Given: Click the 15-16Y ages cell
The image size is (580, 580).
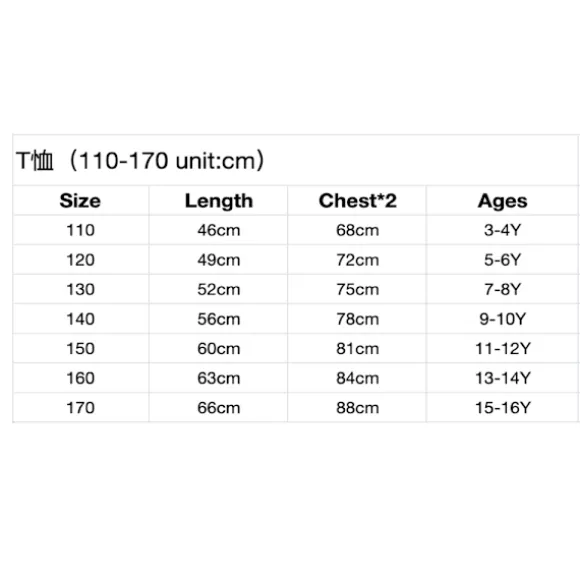Looking at the screenshot, I should [502, 408].
